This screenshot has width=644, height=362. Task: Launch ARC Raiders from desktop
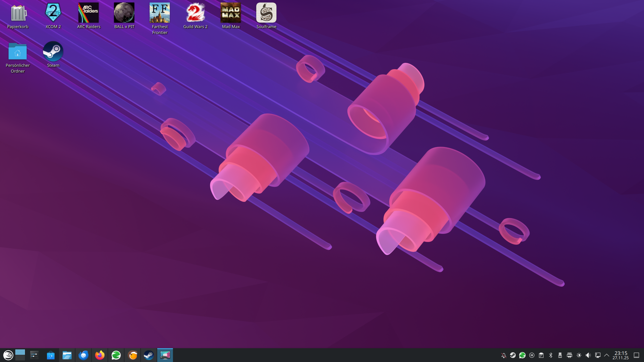(x=89, y=13)
